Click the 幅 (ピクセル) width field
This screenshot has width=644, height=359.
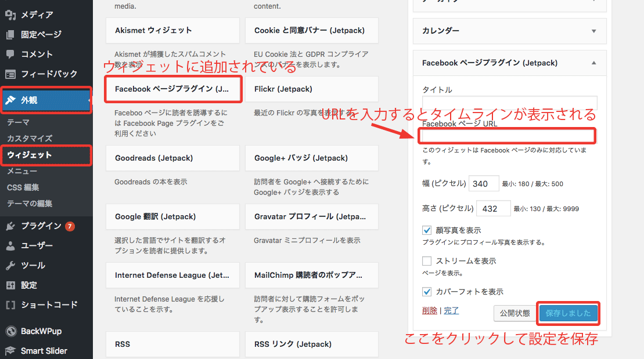[483, 183]
